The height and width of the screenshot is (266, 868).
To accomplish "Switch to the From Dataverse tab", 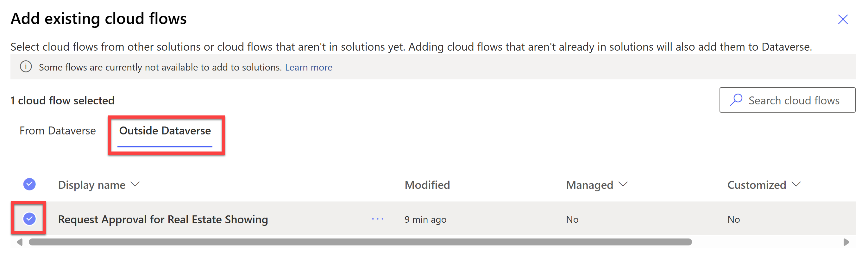I will click(x=58, y=131).
